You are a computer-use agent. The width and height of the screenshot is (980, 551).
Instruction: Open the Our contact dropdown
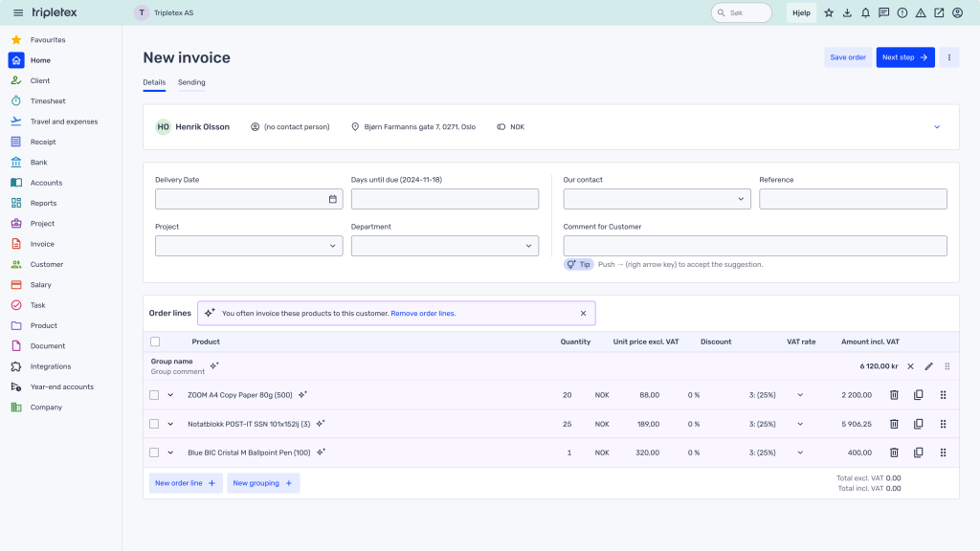click(x=657, y=199)
